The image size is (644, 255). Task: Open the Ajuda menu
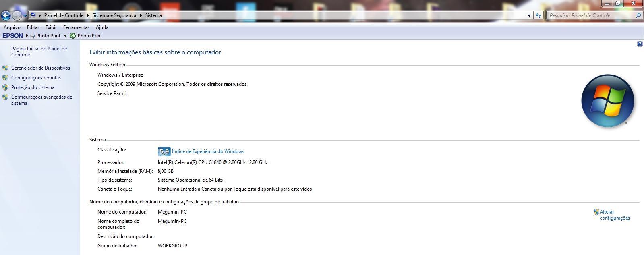(x=102, y=27)
